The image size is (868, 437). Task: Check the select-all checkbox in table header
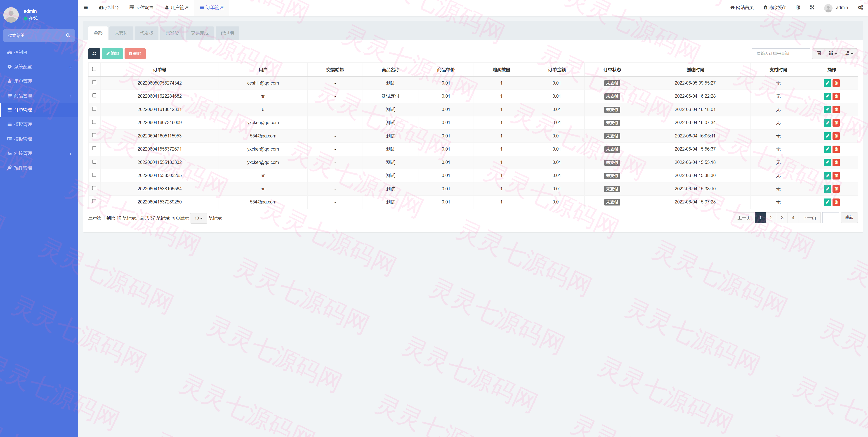tap(94, 69)
